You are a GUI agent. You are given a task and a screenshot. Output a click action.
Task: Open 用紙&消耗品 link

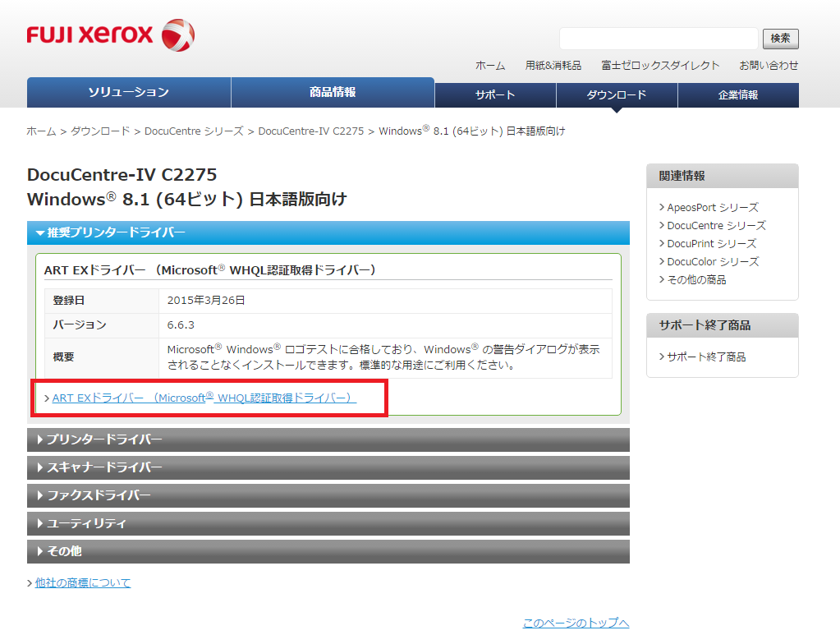pyautogui.click(x=553, y=66)
